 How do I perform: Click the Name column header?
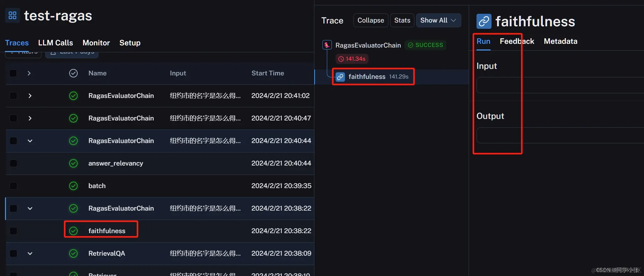97,73
